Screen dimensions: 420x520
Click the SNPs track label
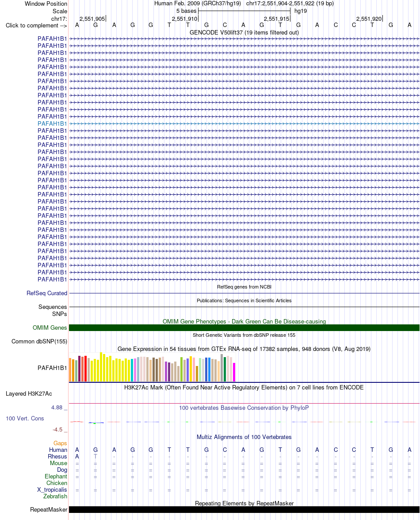59,314
